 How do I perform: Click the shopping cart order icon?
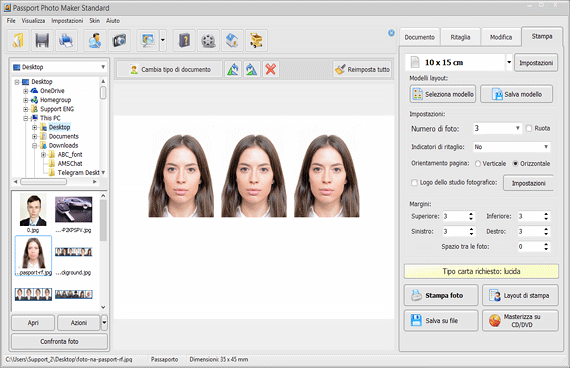[256, 40]
